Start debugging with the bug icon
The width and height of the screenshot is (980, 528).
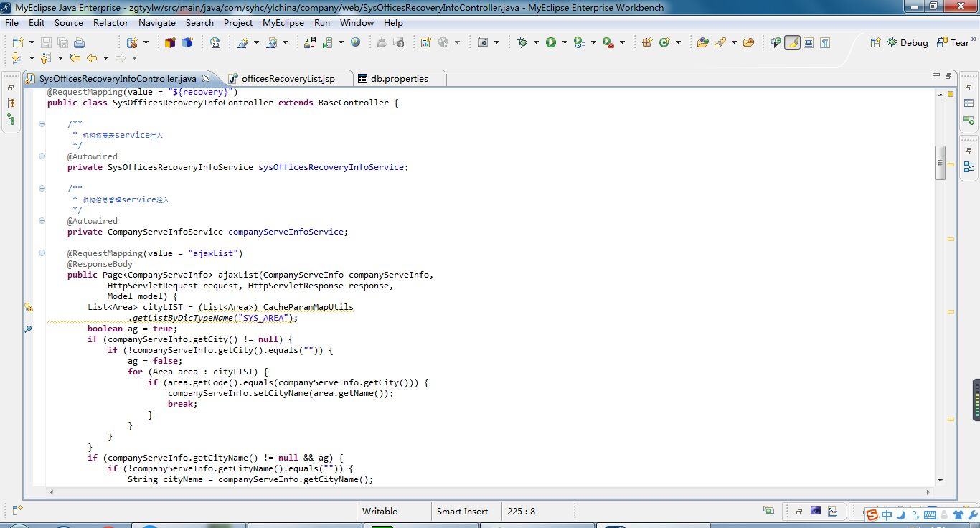(522, 43)
